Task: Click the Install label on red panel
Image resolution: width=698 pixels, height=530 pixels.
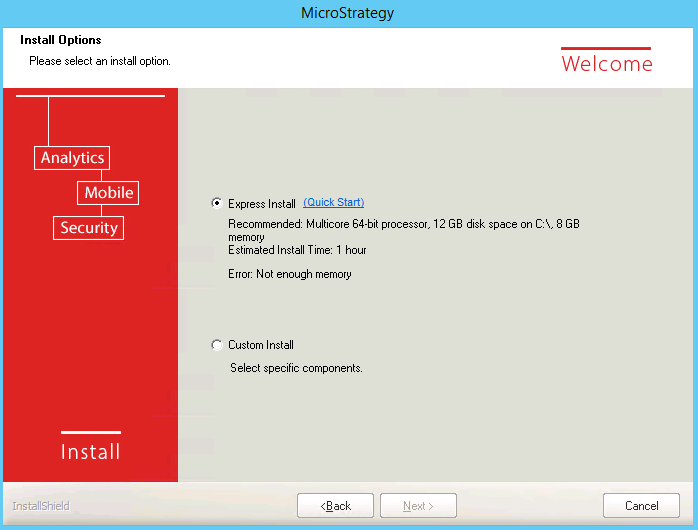Action: [x=90, y=452]
